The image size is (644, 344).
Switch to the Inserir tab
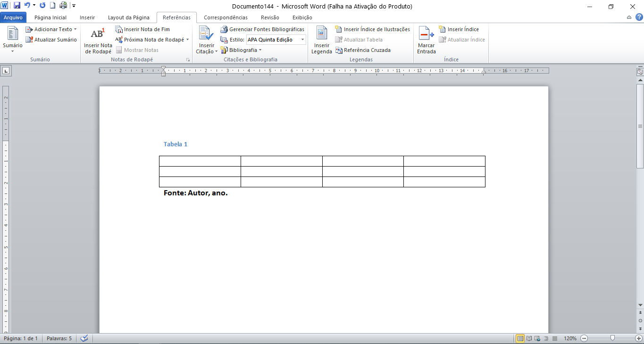point(87,17)
